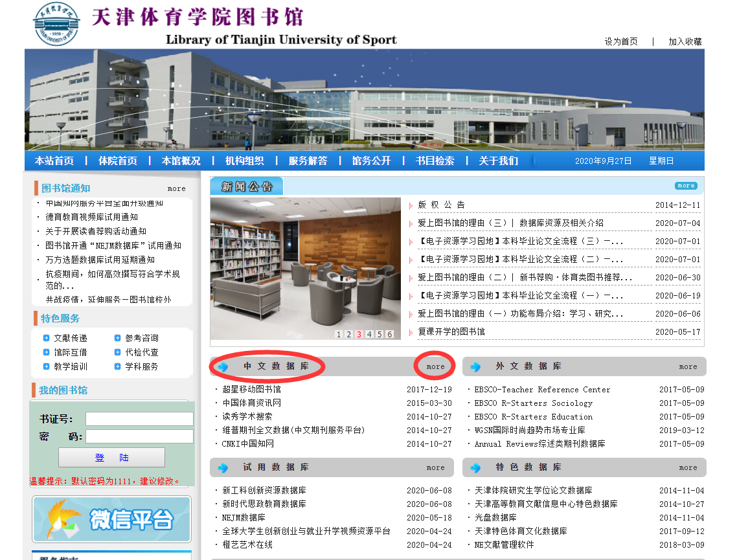The height and width of the screenshot is (560, 737).
Task: Click the blue arrow icon beside 中文数据库
Action: pos(223,366)
